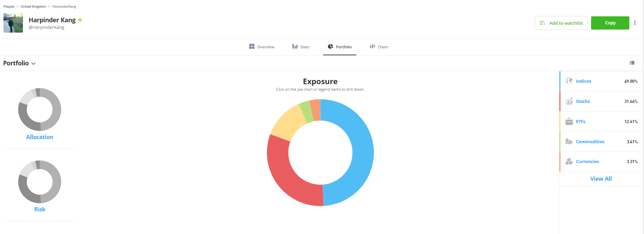
Task: Click the Overview grid icon
Action: tap(252, 46)
